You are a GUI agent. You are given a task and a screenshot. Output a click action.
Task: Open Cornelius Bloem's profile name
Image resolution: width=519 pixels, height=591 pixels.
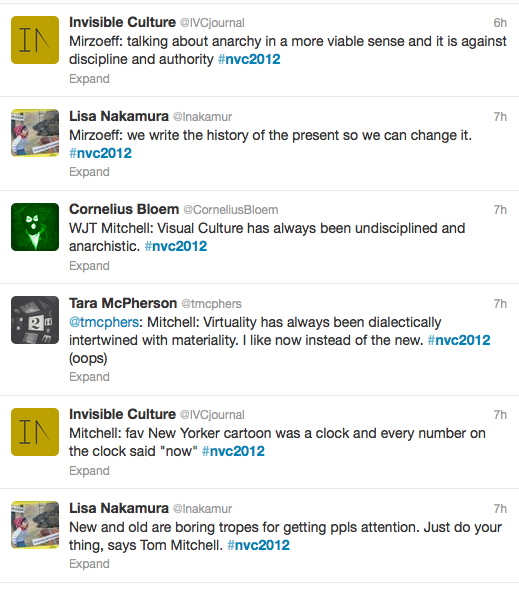[124, 209]
